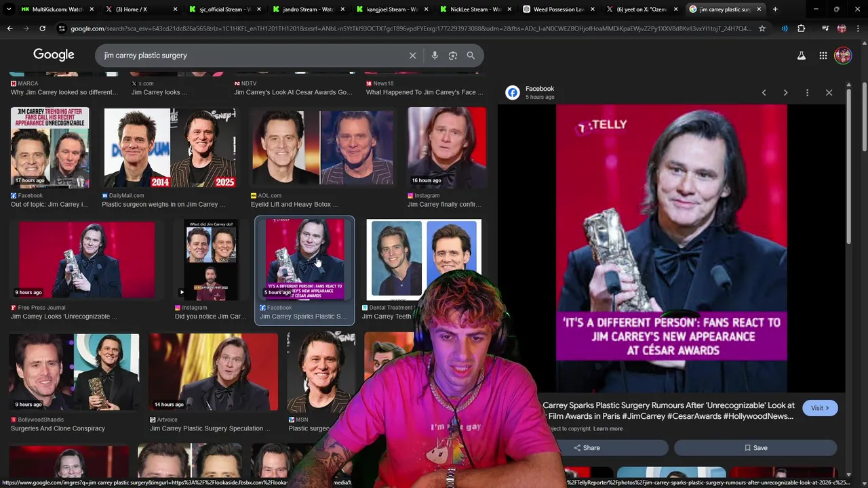This screenshot has width=868, height=488.
Task: Open the Chrome profile avatar in the toolbar
Action: click(842, 28)
